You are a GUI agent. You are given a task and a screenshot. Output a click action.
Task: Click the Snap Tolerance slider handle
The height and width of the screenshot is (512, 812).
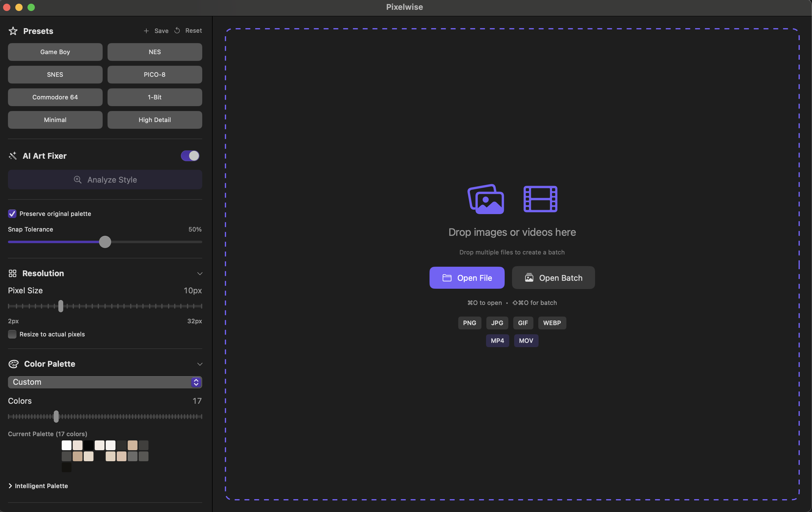click(105, 242)
